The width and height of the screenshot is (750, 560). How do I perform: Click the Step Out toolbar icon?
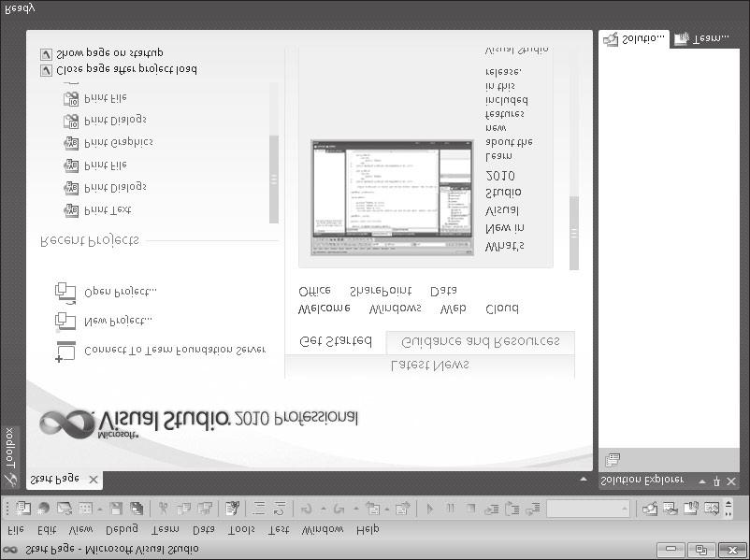coord(533,509)
